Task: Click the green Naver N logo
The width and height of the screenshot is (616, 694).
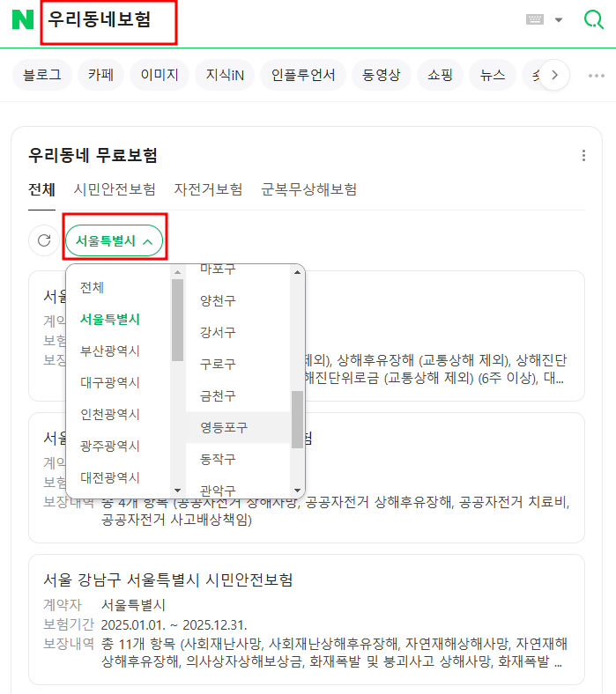Action: click(23, 20)
